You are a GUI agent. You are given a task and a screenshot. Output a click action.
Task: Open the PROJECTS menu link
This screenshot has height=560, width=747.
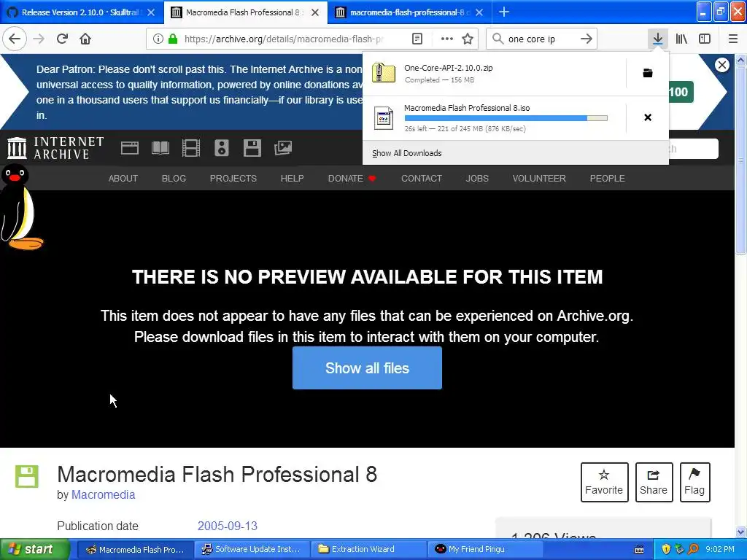point(233,179)
